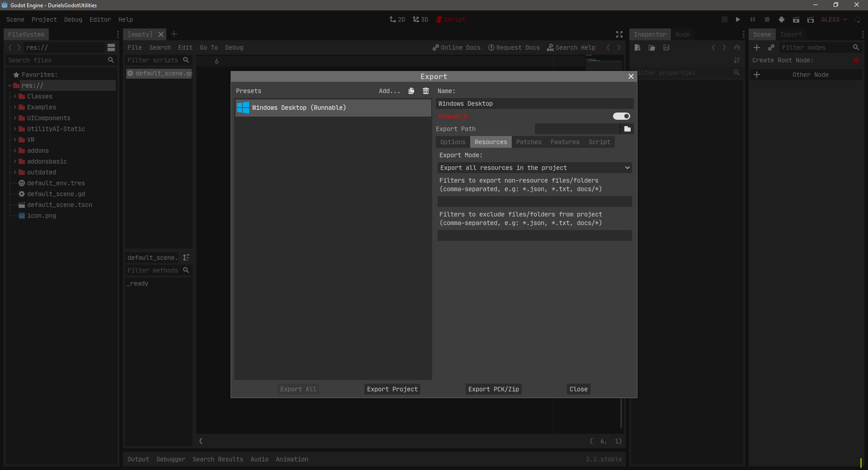Image resolution: width=868 pixels, height=470 pixels.
Task: Browse for export path folder
Action: pos(627,129)
